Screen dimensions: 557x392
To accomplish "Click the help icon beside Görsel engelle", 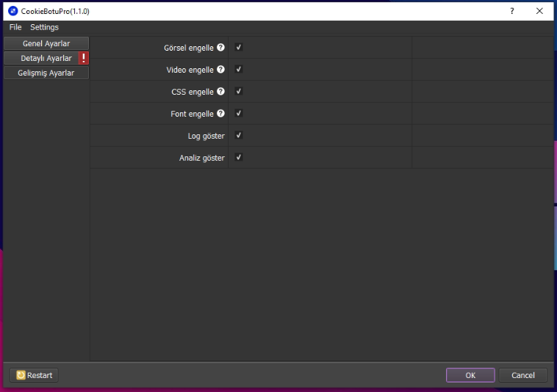I will point(220,48).
